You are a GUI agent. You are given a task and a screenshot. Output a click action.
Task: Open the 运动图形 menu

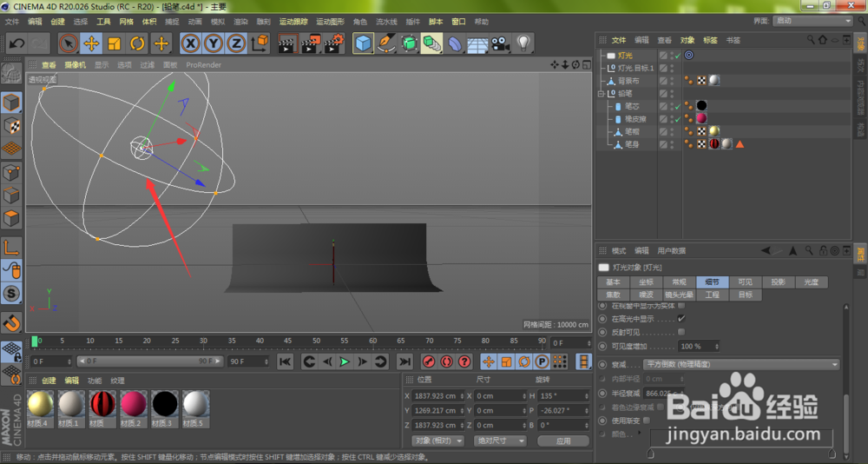[x=331, y=22]
